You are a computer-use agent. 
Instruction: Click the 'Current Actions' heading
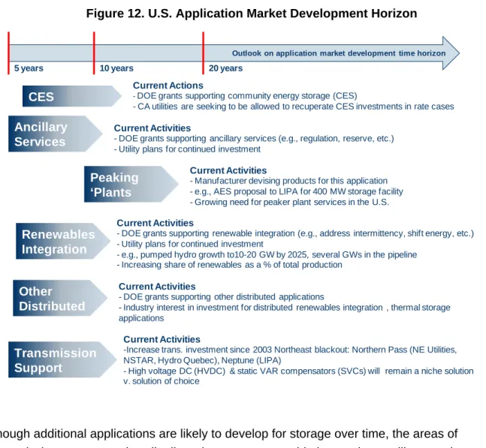pos(168,86)
